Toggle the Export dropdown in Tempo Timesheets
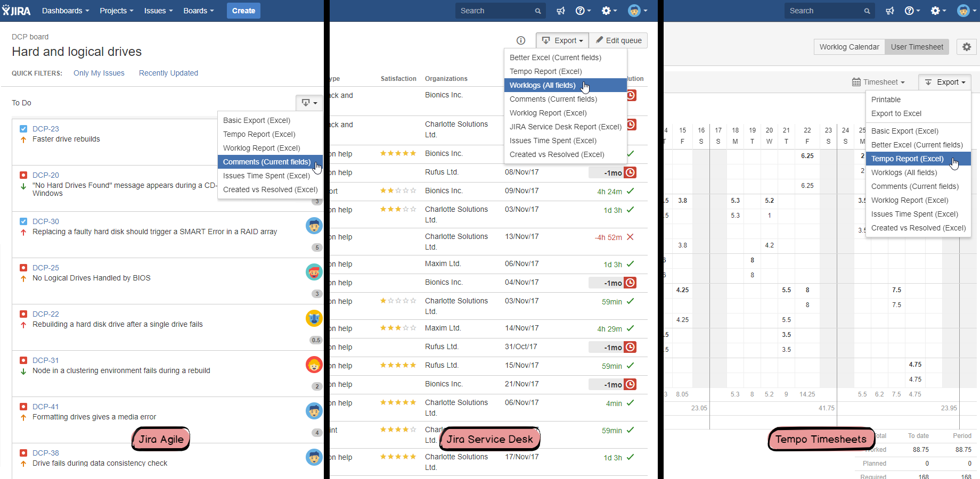 point(945,82)
